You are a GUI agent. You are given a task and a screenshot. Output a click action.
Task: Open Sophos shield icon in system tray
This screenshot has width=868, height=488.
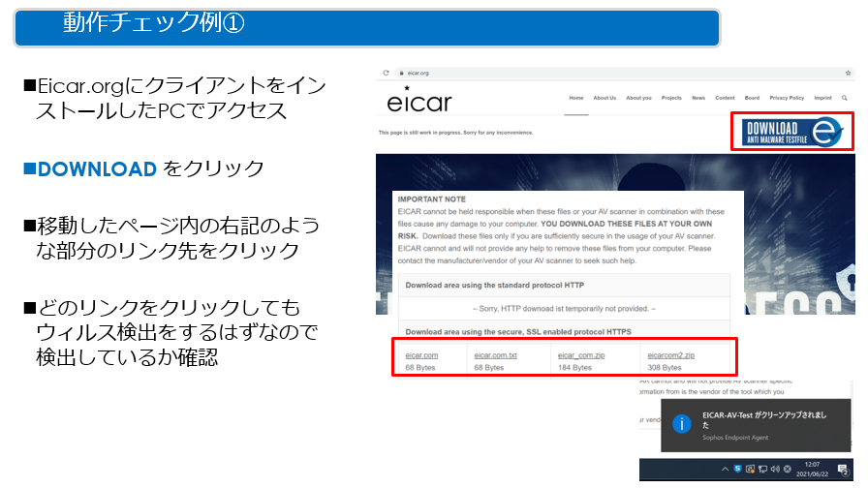(738, 469)
